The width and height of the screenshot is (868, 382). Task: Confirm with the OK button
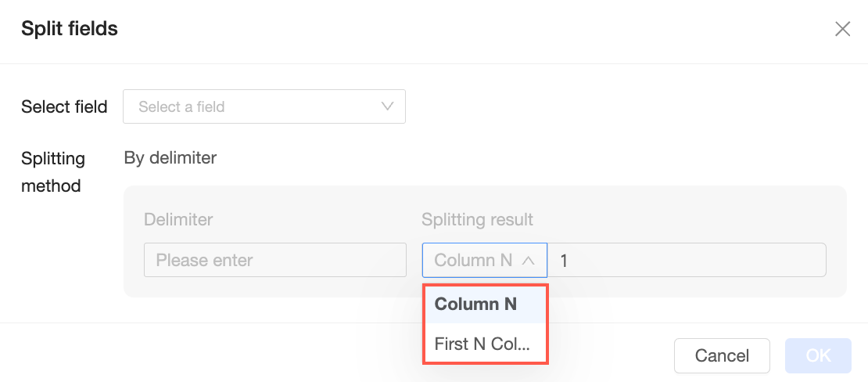818,355
